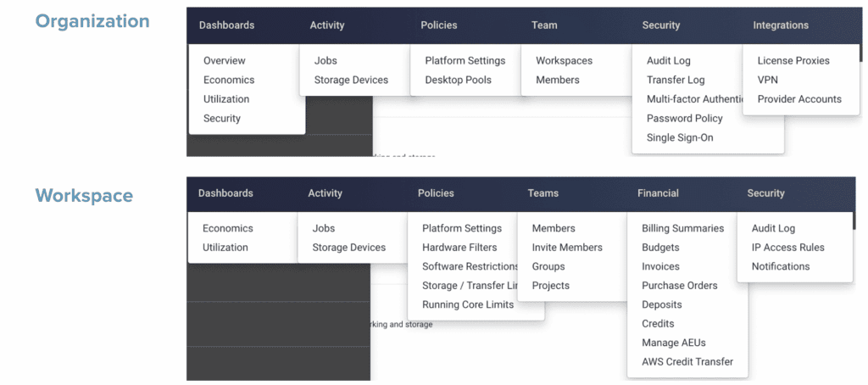Open Workspaces in the Team menu

(x=564, y=61)
